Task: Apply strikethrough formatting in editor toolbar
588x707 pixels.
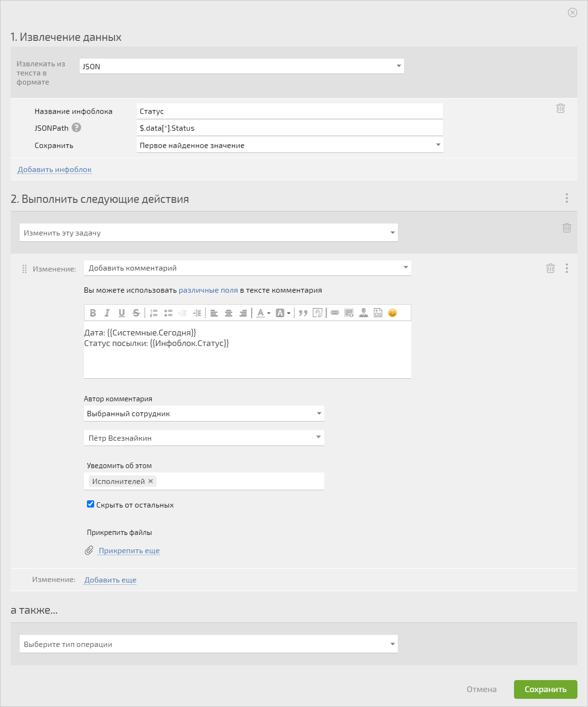Action: coord(136,313)
